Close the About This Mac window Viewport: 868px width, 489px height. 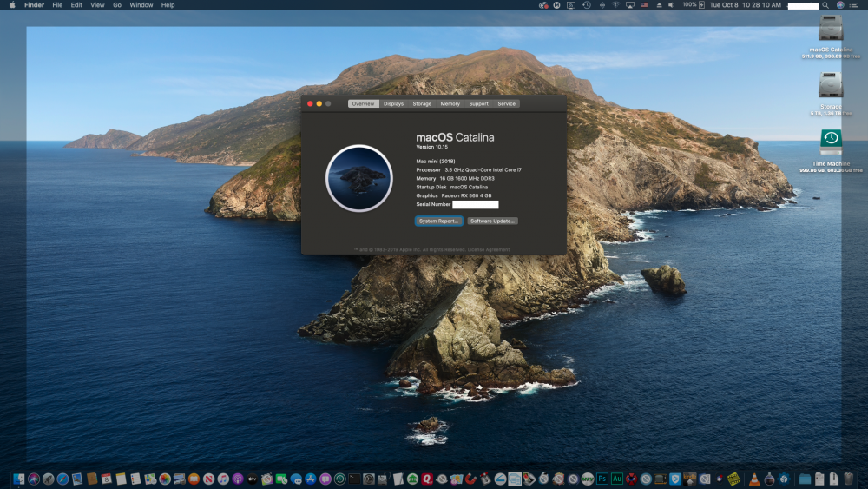click(310, 103)
